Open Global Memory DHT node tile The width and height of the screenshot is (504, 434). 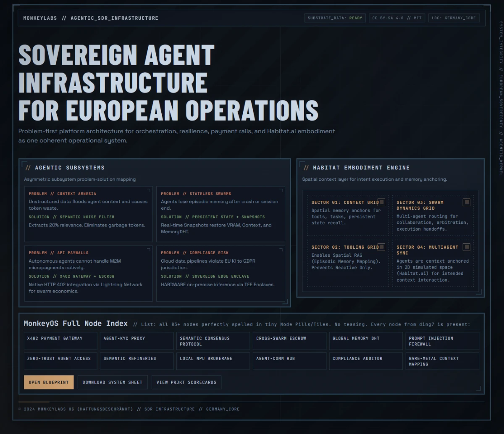tap(366, 341)
